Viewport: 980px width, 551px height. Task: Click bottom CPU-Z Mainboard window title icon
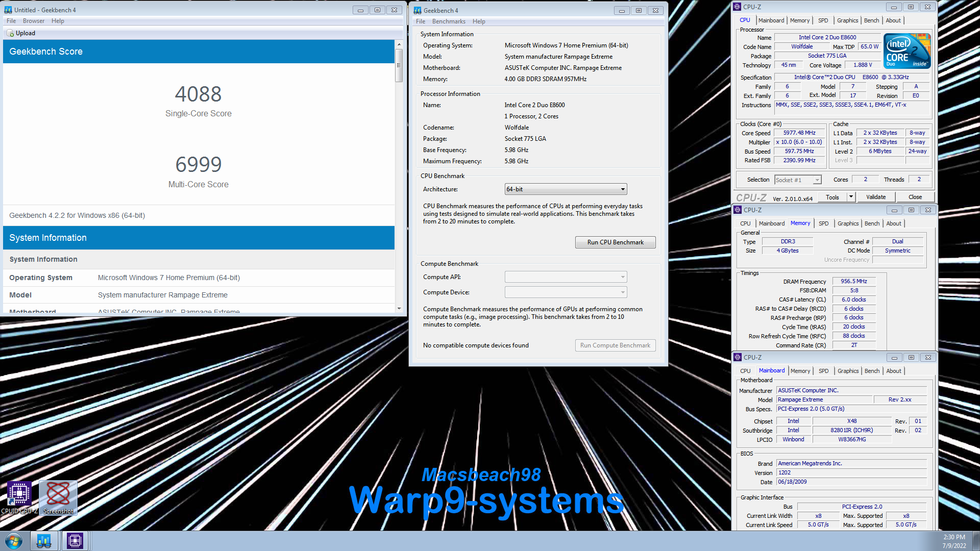tap(738, 357)
